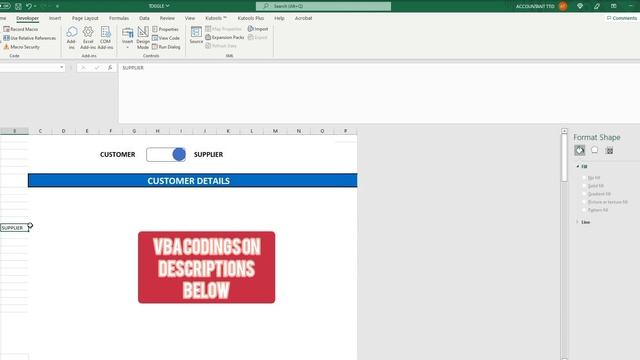Switch to the Kutools Plus tab
The width and height of the screenshot is (640, 360).
tap(251, 18)
